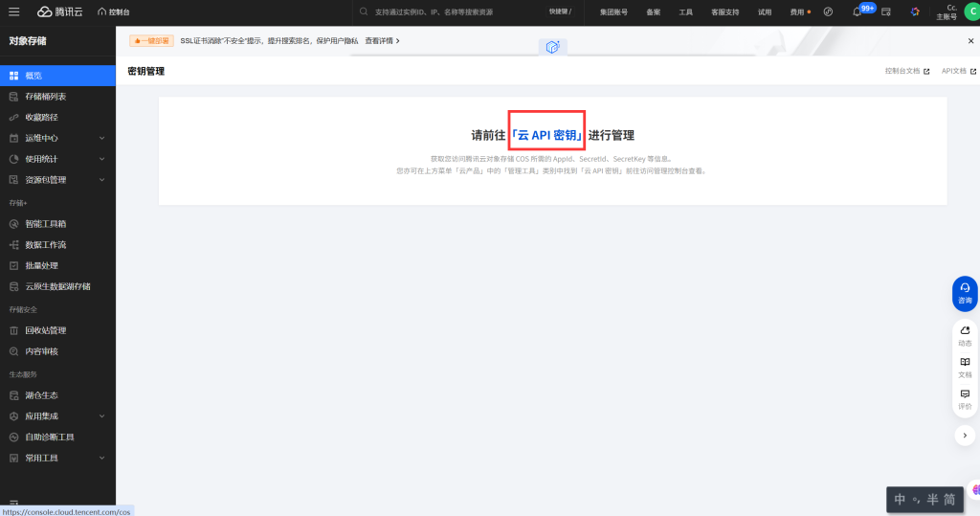
Task: Open 控制台文档 external link
Action: click(907, 71)
